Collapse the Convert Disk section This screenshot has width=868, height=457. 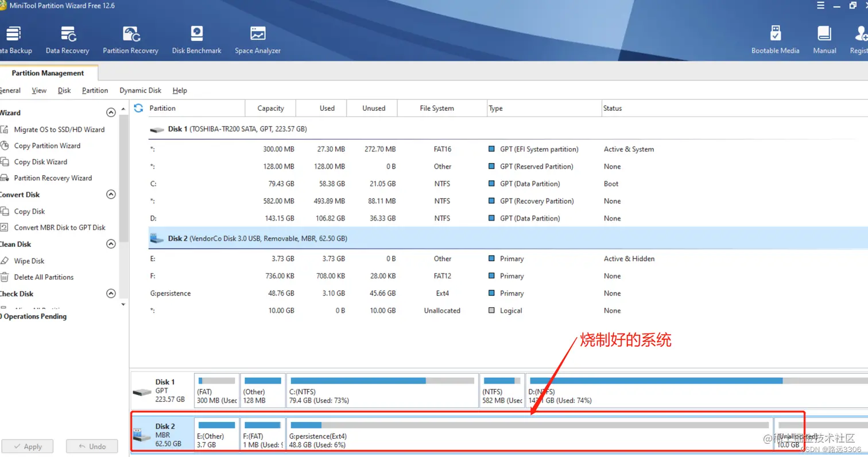pyautogui.click(x=111, y=195)
